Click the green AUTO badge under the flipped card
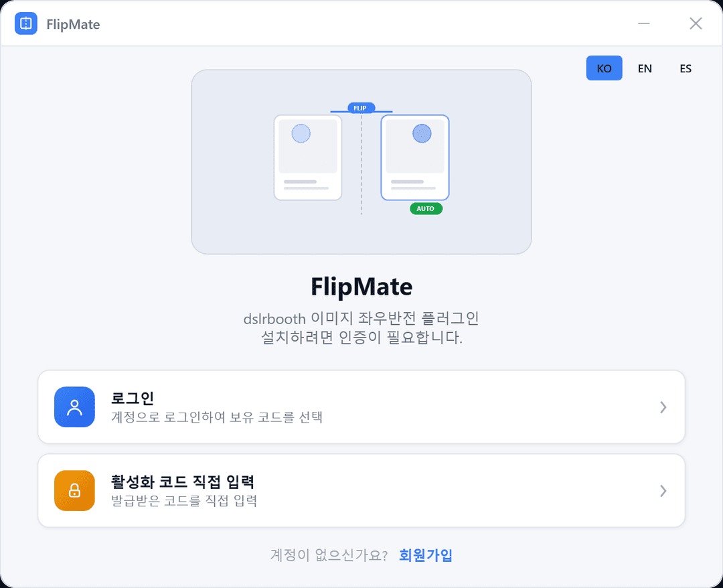 (426, 208)
